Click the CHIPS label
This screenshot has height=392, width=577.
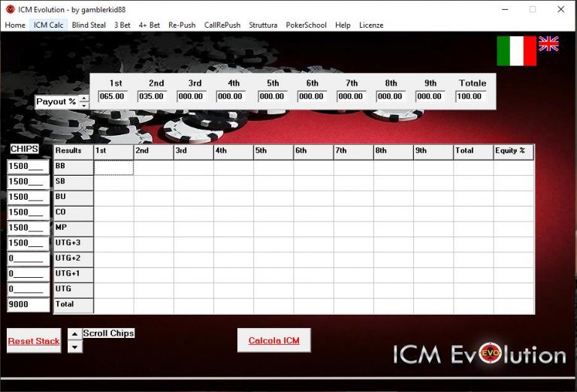click(24, 149)
